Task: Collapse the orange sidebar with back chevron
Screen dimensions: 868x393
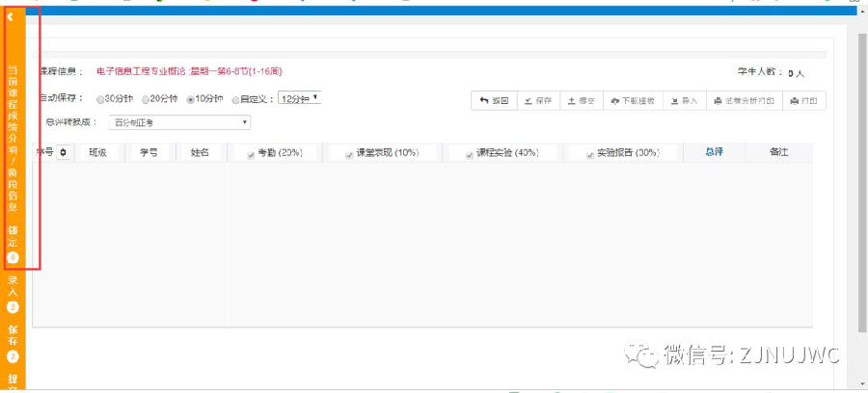Action: point(10,16)
